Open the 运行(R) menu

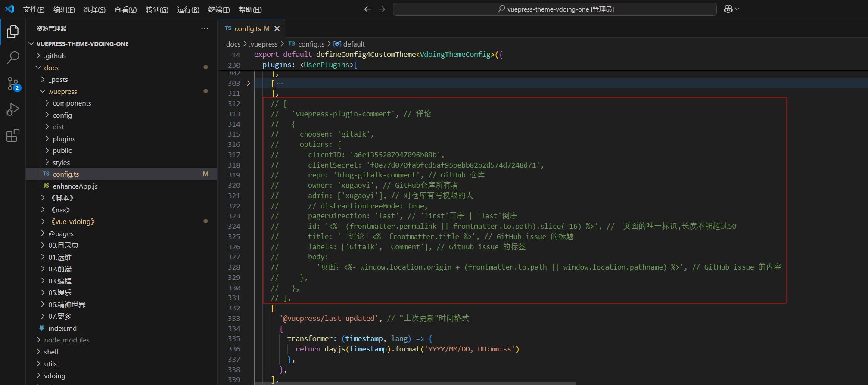coord(188,9)
